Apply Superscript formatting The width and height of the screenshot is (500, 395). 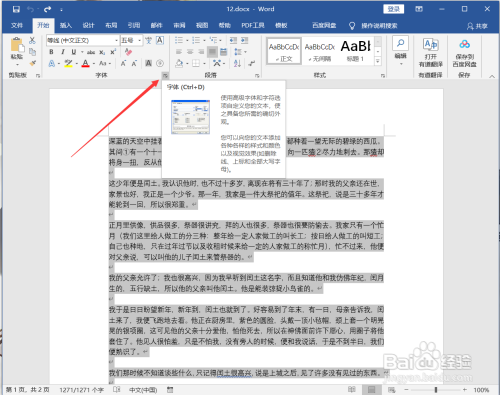[x=113, y=52]
